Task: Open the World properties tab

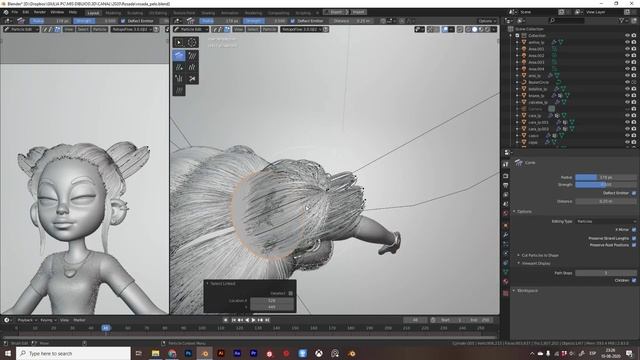Action: 506,213
